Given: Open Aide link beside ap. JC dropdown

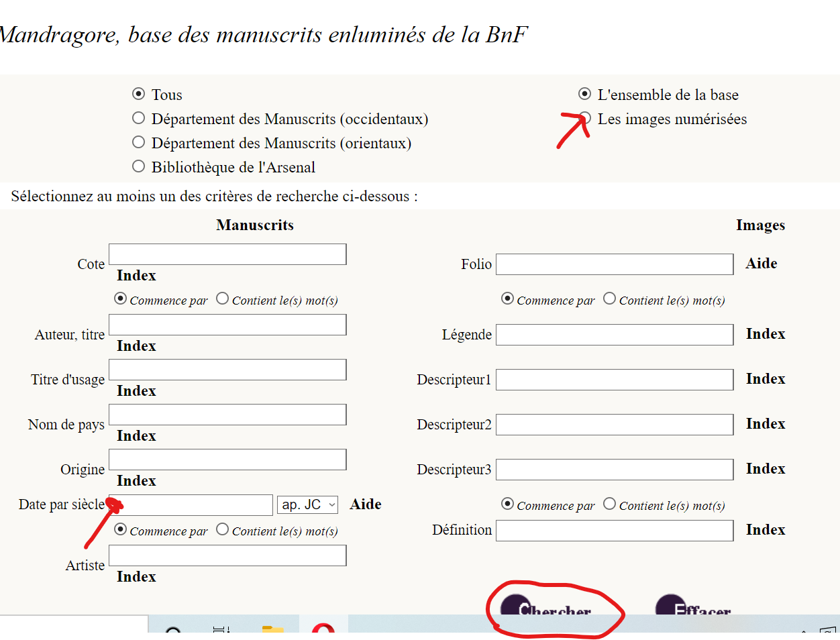Looking at the screenshot, I should click(x=366, y=504).
